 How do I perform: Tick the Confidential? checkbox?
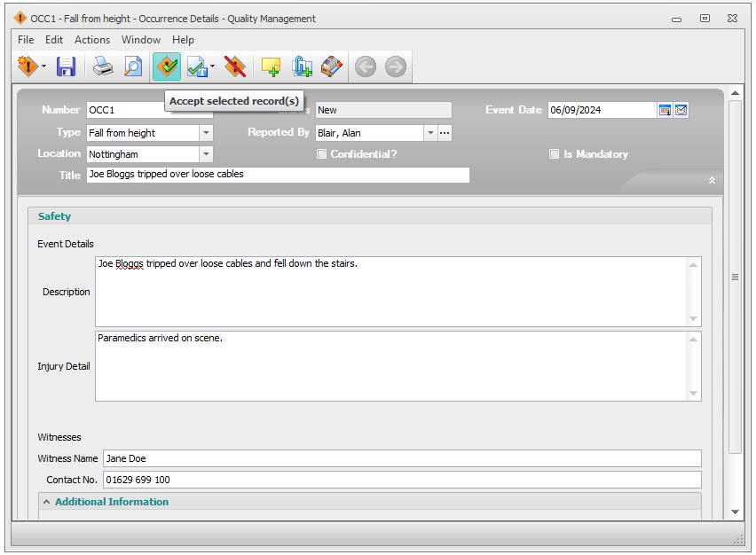[x=322, y=154]
